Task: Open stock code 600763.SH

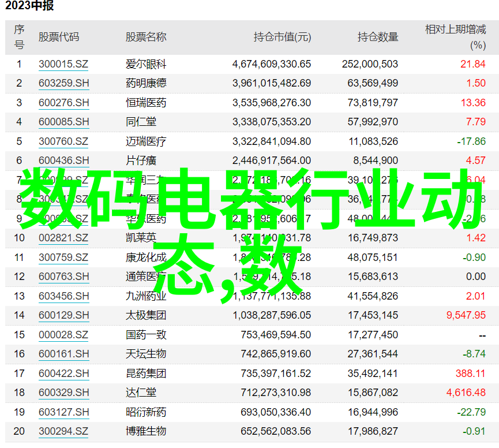Action: [x=64, y=277]
